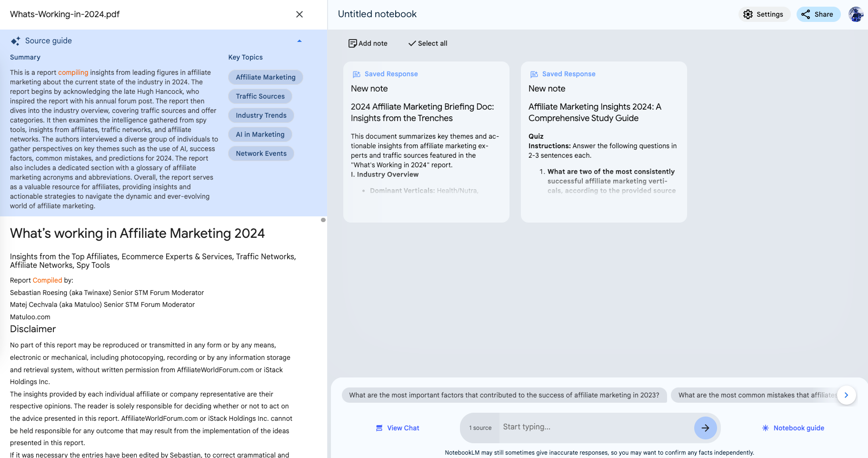Select the Affiliate Marketing topic chip

266,77
